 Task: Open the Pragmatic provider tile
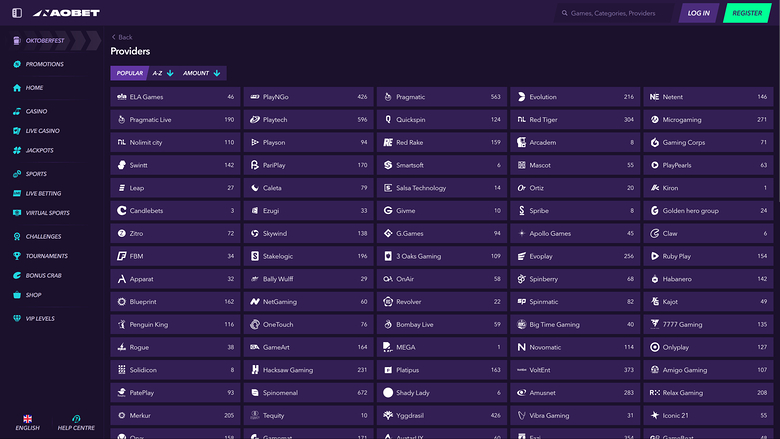[x=442, y=97]
